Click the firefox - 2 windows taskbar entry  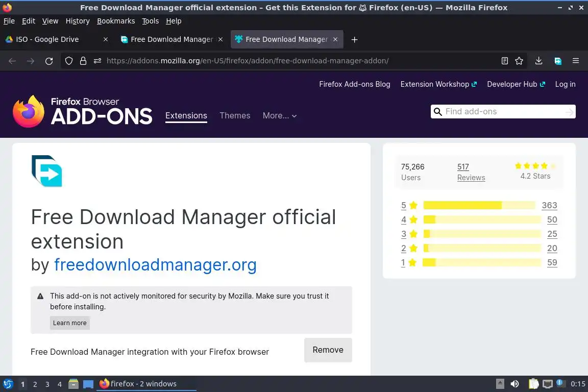pos(146,384)
